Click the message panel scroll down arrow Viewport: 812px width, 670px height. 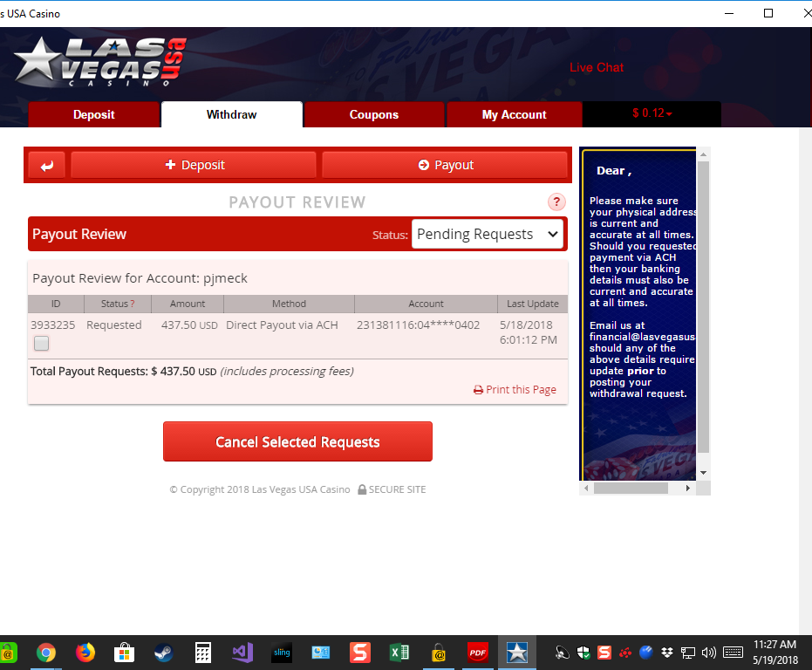703,473
